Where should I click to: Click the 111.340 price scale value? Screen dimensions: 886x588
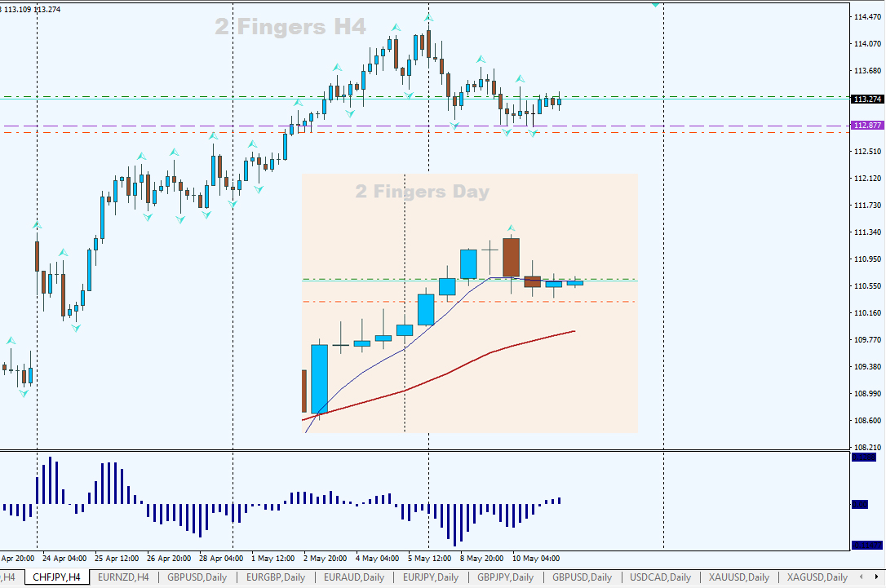point(867,232)
